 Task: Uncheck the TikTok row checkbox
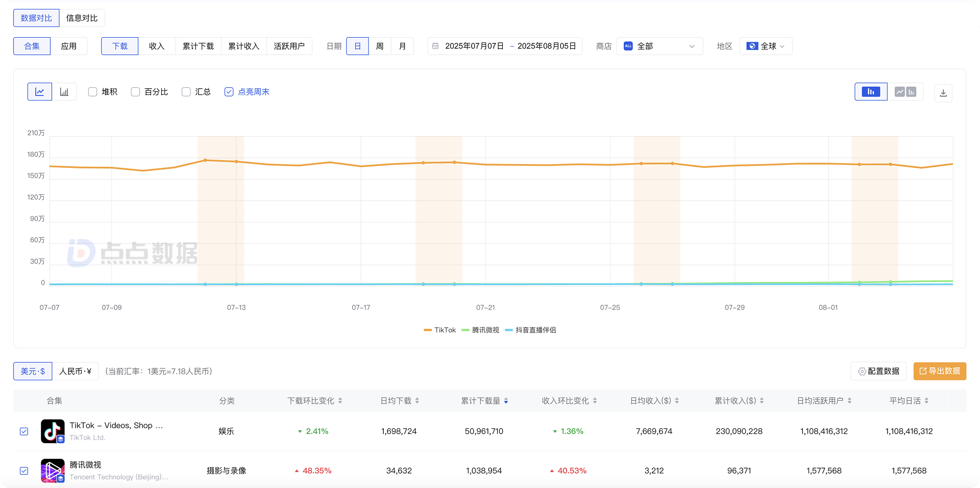point(24,431)
